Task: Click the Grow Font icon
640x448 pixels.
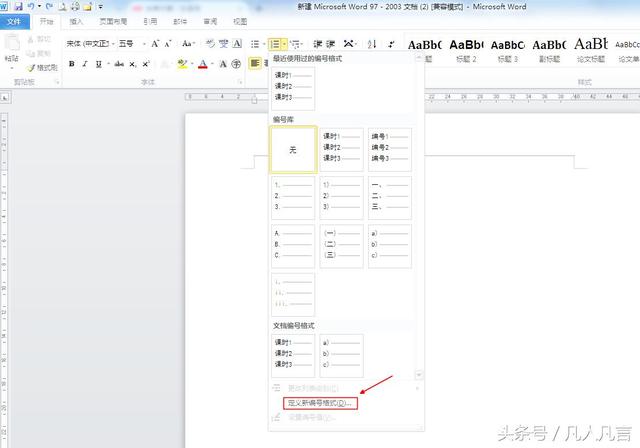Action: coord(155,44)
